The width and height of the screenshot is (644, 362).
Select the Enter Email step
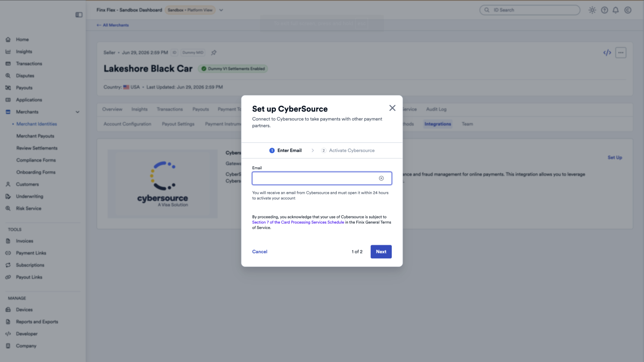[x=286, y=151]
